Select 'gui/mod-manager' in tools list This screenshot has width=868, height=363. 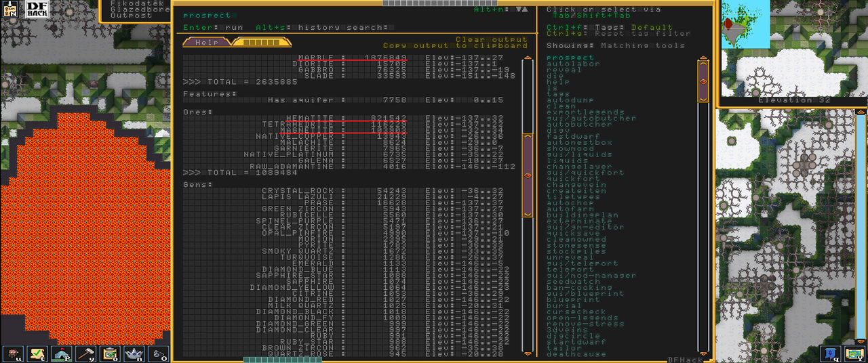tap(591, 276)
